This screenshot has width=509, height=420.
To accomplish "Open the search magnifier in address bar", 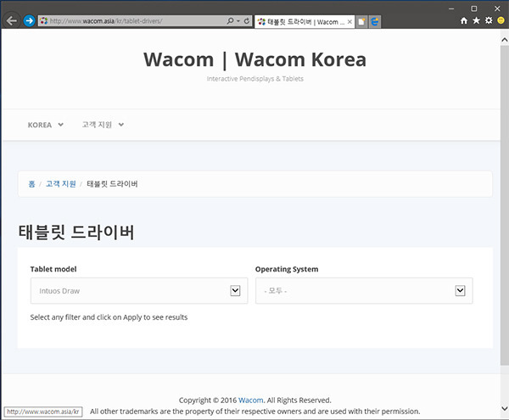I will [230, 21].
